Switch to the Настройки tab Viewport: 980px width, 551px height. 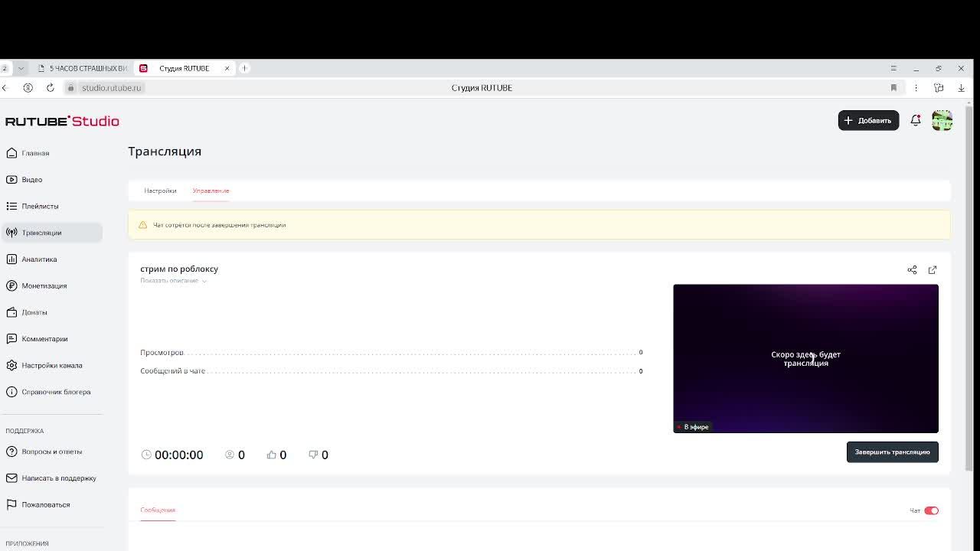(x=160, y=191)
